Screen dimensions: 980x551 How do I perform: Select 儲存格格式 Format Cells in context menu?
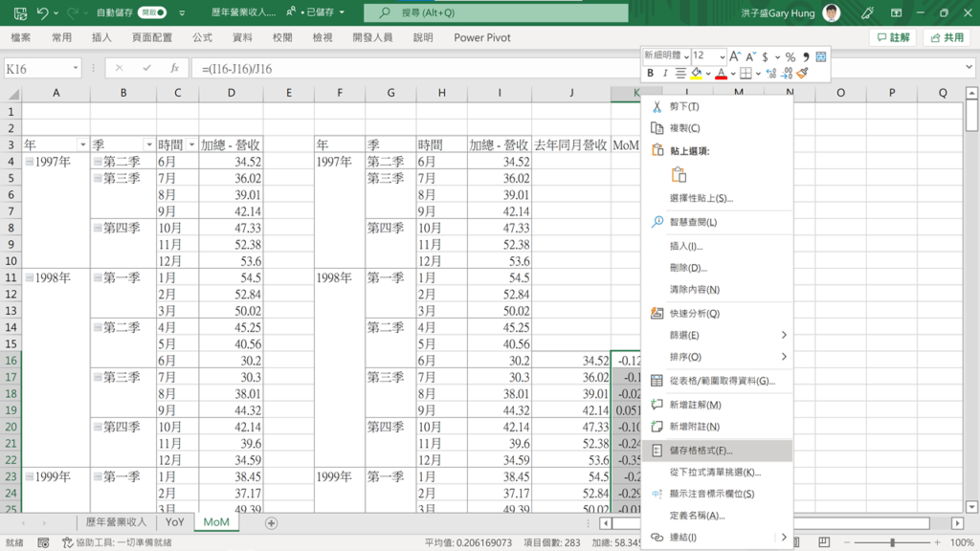click(716, 451)
